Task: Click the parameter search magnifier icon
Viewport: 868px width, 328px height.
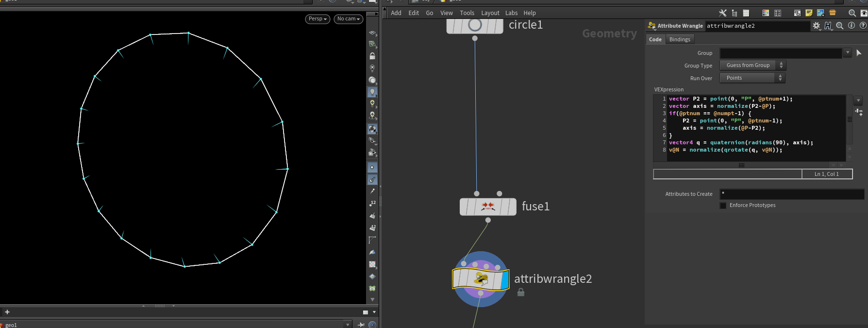Action: coord(840,26)
